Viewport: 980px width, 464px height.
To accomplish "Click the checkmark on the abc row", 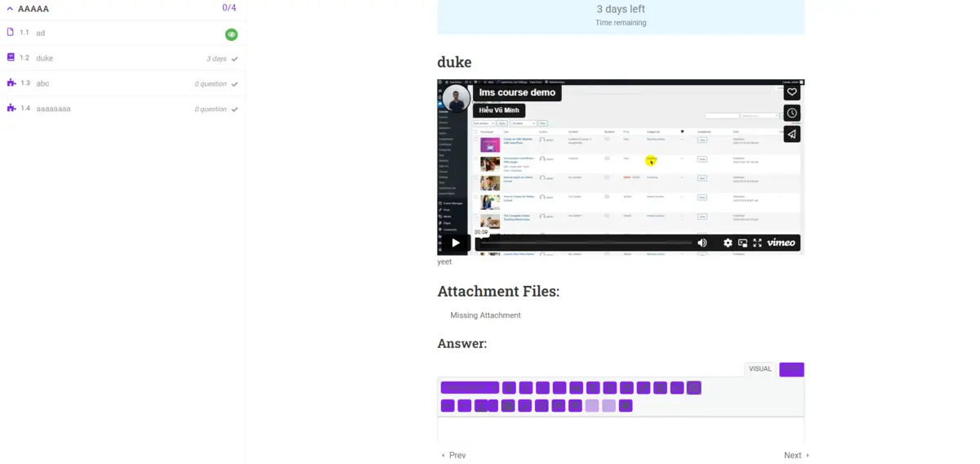I will coord(235,84).
